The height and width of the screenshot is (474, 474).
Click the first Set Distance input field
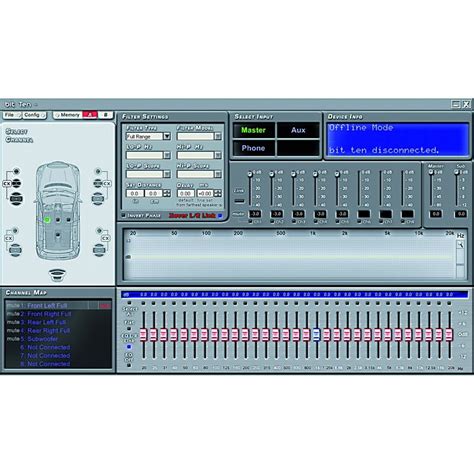coord(135,193)
